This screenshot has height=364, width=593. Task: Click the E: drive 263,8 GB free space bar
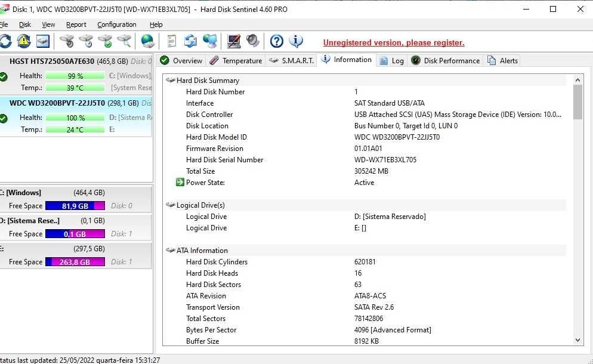coord(75,262)
